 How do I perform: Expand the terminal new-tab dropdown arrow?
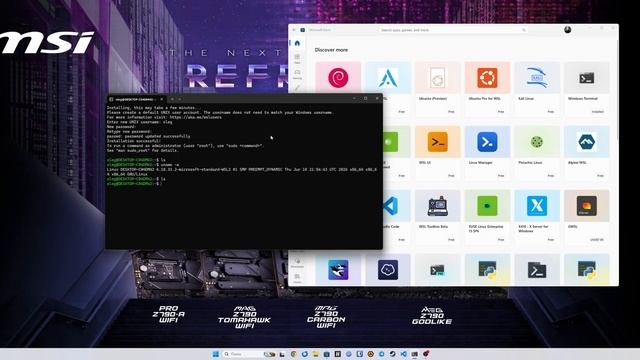[x=180, y=99]
